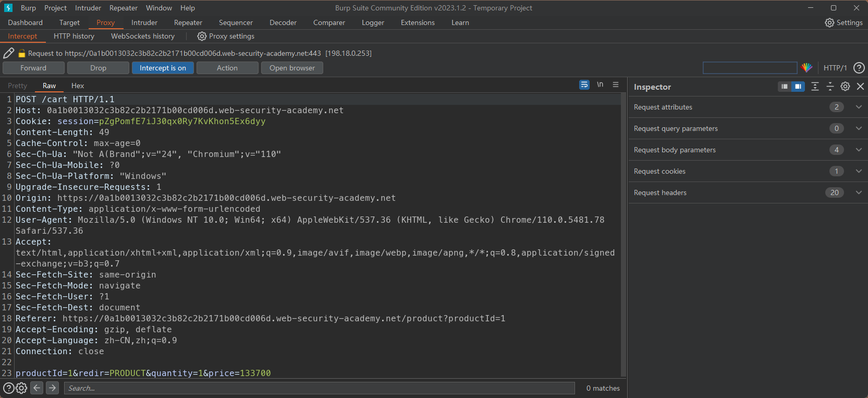Toggle Intercept is on button
The width and height of the screenshot is (868, 398).
[x=163, y=68]
